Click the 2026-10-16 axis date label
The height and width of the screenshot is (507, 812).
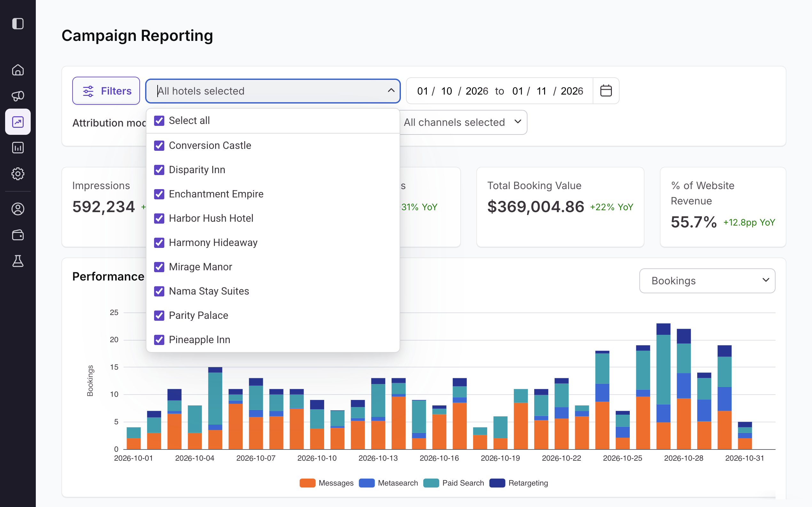coord(439,458)
